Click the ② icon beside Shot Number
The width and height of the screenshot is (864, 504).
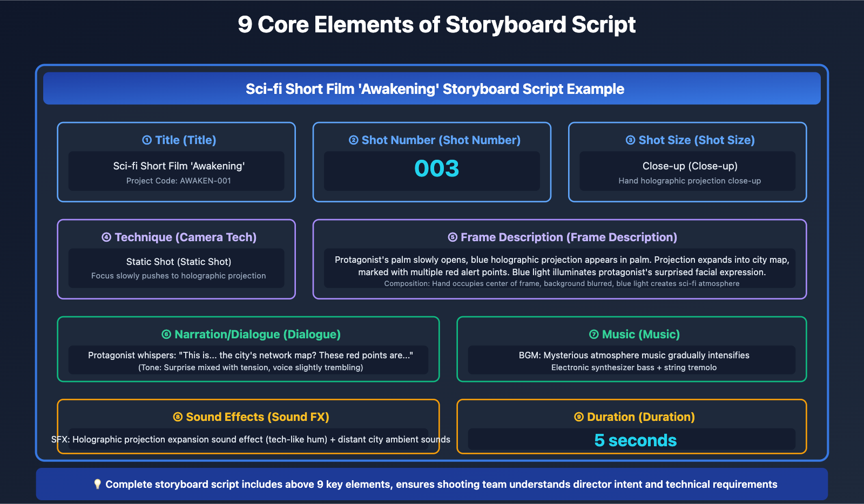pos(353,140)
